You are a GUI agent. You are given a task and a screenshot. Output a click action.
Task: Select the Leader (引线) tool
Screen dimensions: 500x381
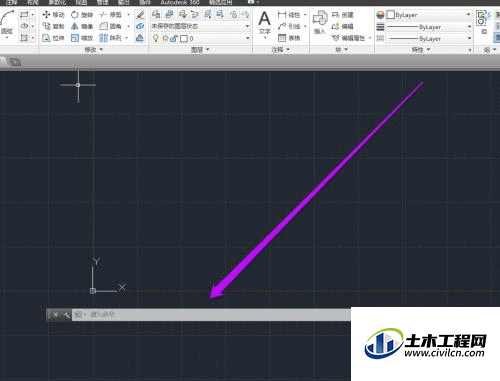point(289,26)
